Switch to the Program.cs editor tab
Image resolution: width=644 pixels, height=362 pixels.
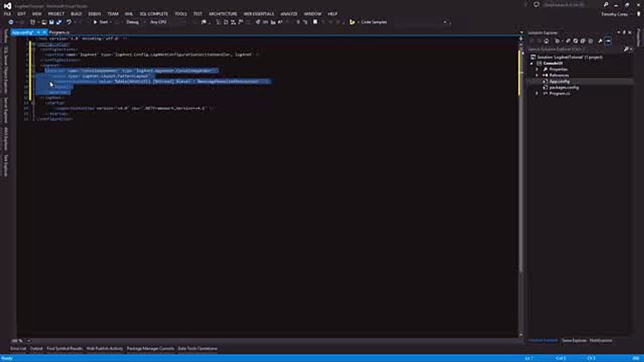pos(59,32)
